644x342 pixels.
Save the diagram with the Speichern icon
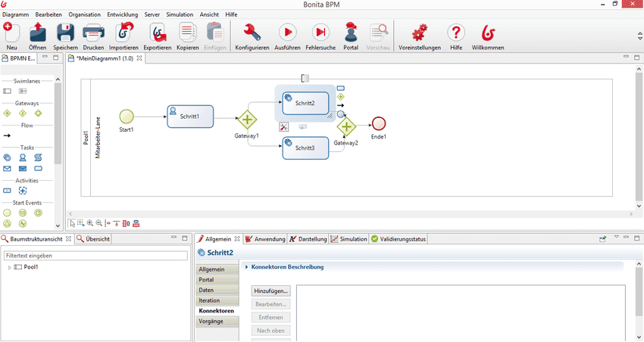(x=65, y=33)
